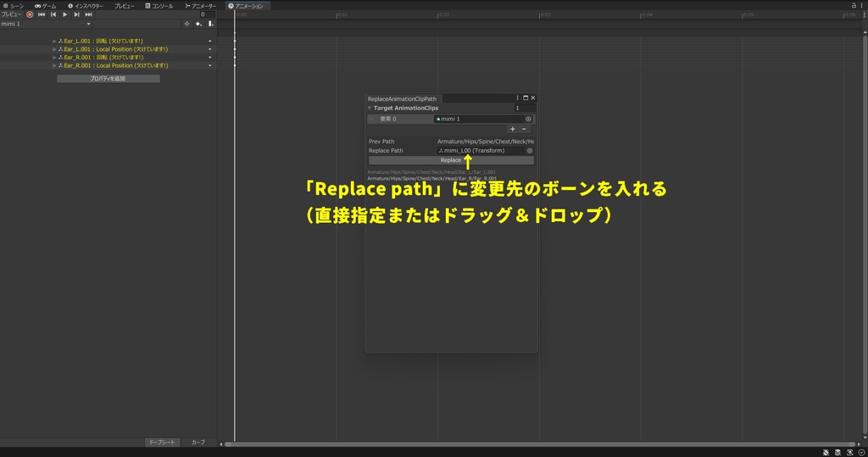
Task: Open the シーン tab
Action: pyautogui.click(x=14, y=6)
